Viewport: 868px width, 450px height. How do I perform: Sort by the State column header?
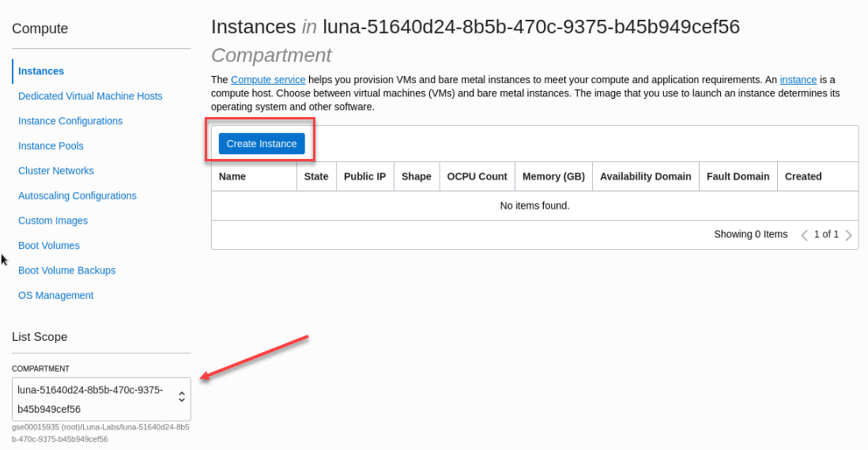pos(316,176)
